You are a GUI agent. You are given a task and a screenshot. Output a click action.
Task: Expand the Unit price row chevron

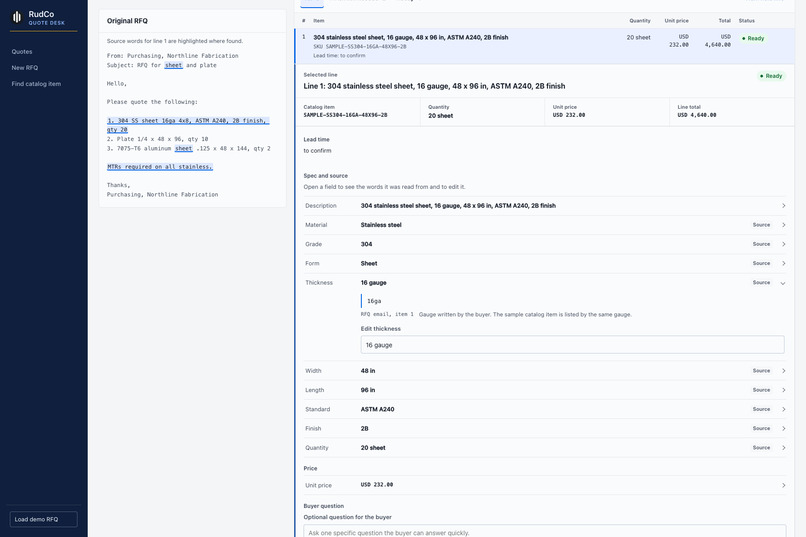[783, 485]
